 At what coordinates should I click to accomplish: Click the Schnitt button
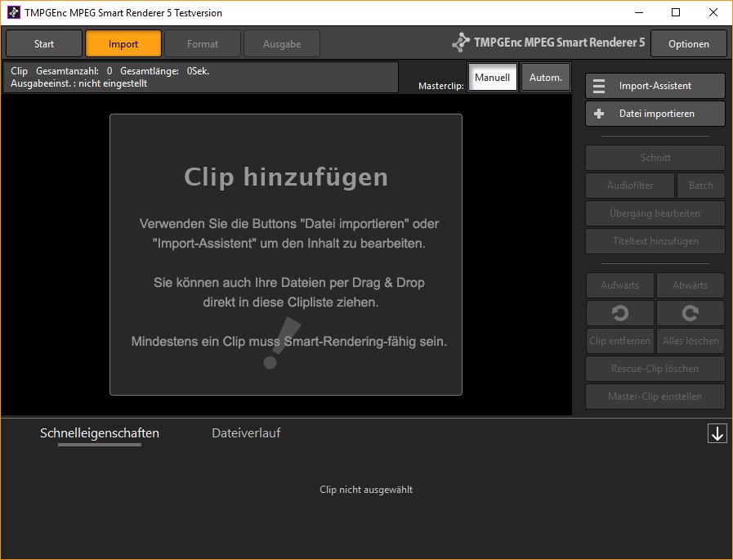tap(655, 158)
